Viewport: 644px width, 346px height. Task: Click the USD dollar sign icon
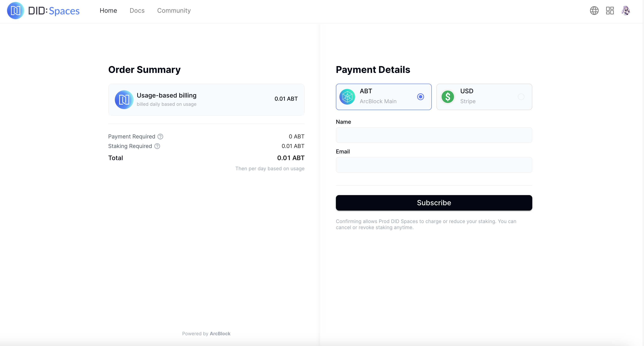448,97
